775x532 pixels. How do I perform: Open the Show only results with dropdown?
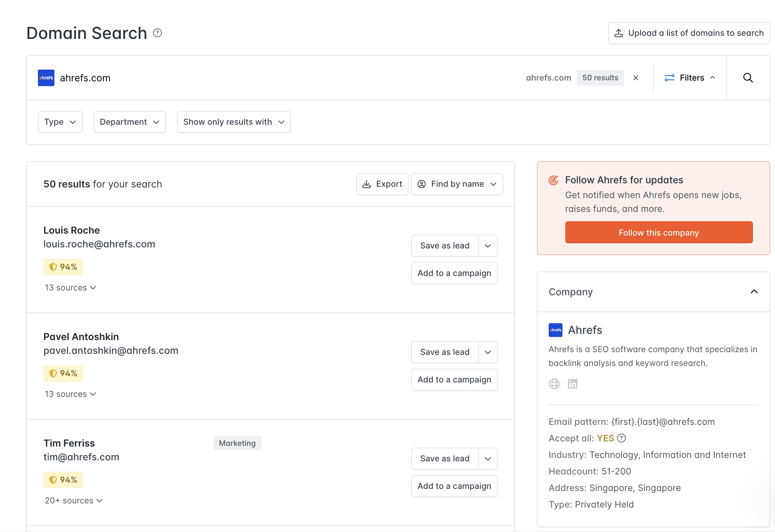(x=234, y=122)
